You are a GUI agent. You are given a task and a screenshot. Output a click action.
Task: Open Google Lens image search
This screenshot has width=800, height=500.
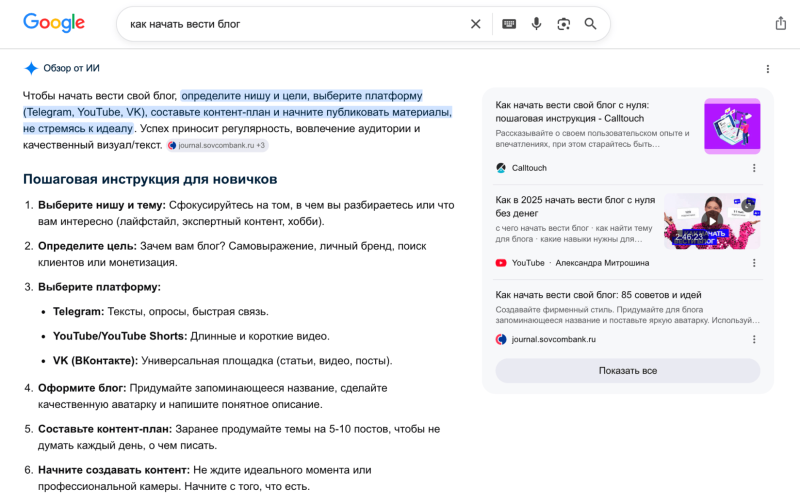coord(563,24)
